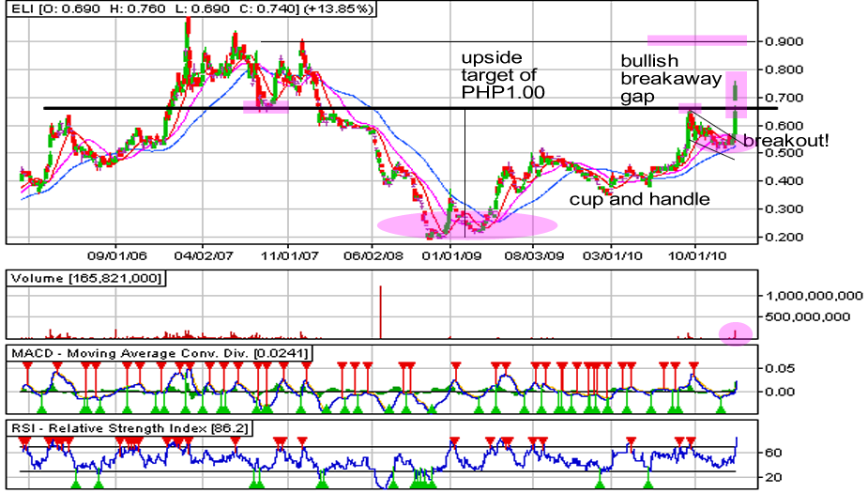Select the 01/01/09 date label
Screen dimensions: 868x493
click(450, 256)
